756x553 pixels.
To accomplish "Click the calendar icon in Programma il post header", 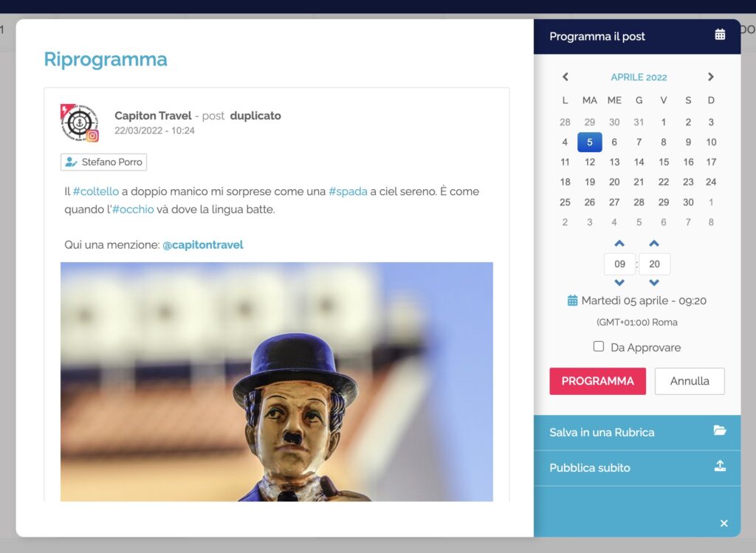I will click(x=720, y=35).
